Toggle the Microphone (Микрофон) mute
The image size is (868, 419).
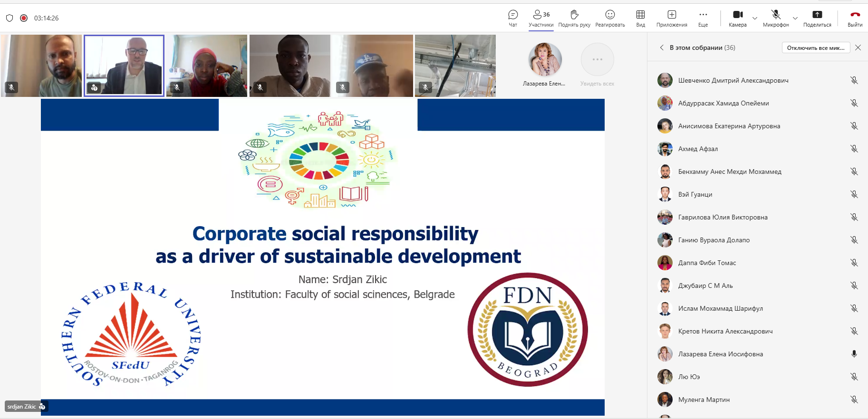pyautogui.click(x=776, y=15)
